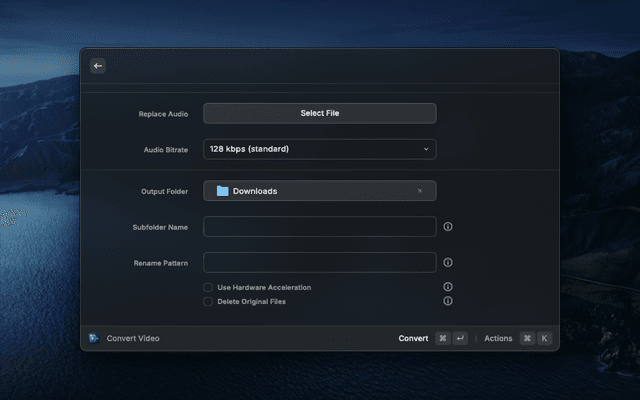Focus the Subfolder Name text field
The height and width of the screenshot is (400, 640).
[319, 227]
